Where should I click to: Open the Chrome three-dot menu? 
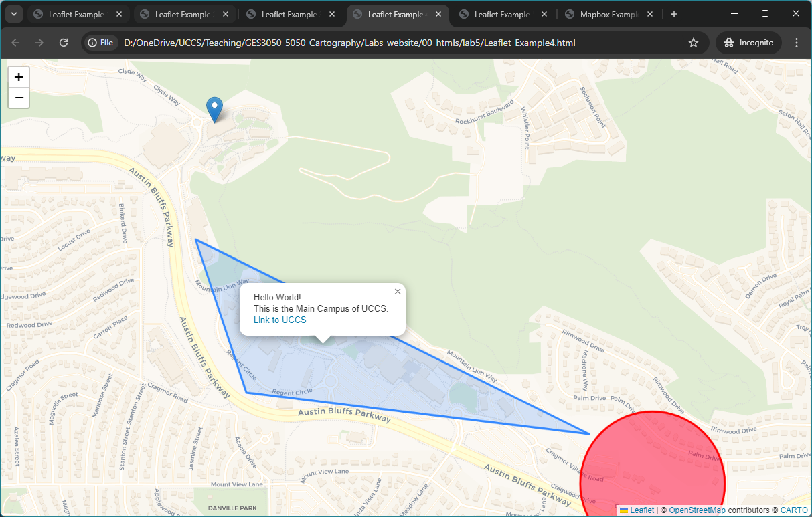pyautogui.click(x=797, y=43)
